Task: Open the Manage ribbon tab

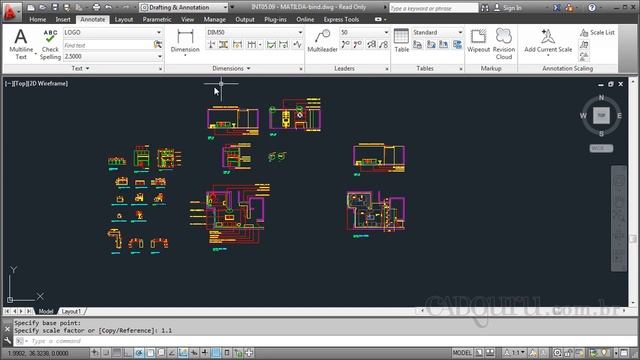Action: [214, 19]
